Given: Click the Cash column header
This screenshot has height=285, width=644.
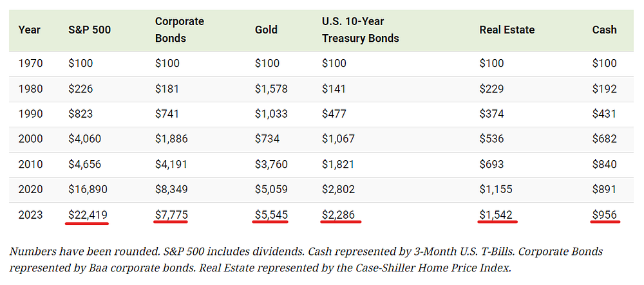Looking at the screenshot, I should [604, 30].
